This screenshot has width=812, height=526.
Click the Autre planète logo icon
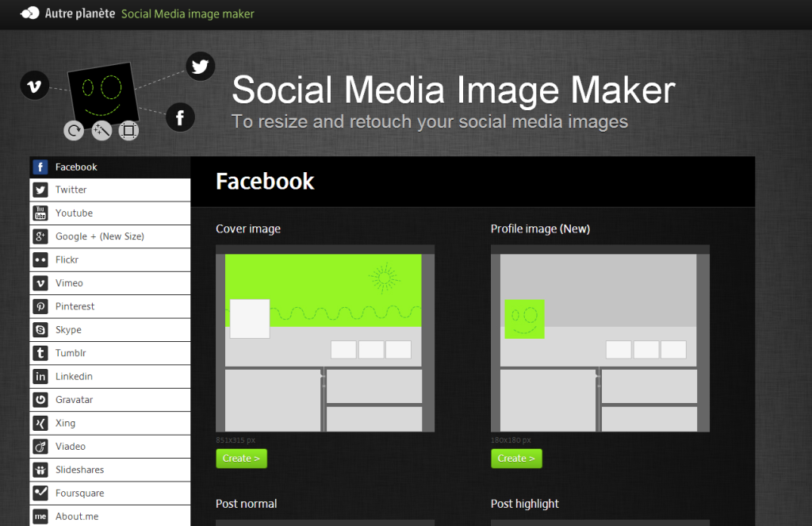29,13
